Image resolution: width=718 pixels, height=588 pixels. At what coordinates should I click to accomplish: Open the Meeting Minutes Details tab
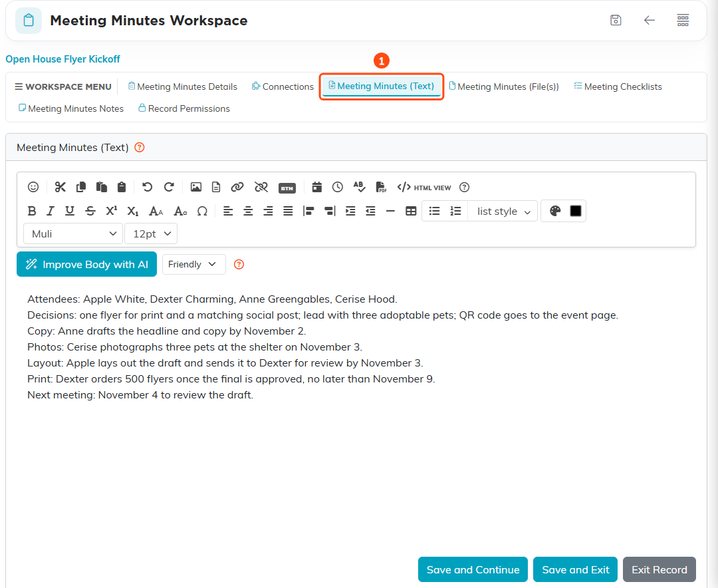click(x=183, y=86)
